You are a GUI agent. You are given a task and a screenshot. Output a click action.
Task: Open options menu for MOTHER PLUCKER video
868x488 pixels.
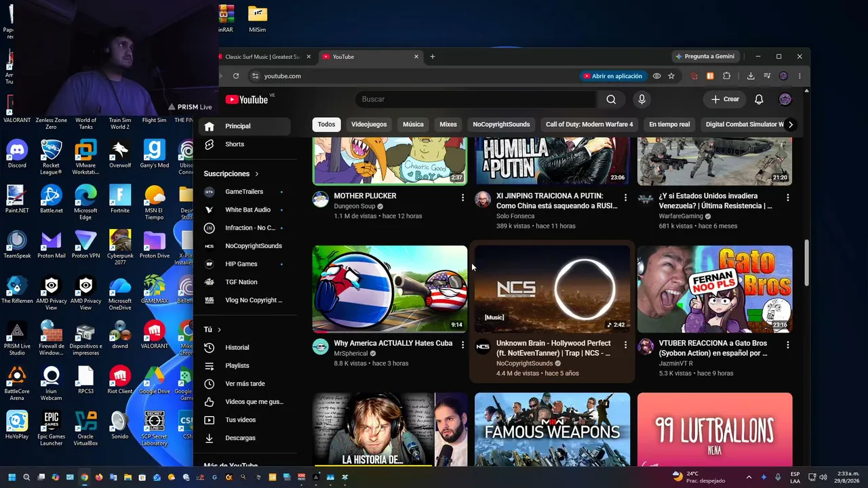pyautogui.click(x=462, y=197)
